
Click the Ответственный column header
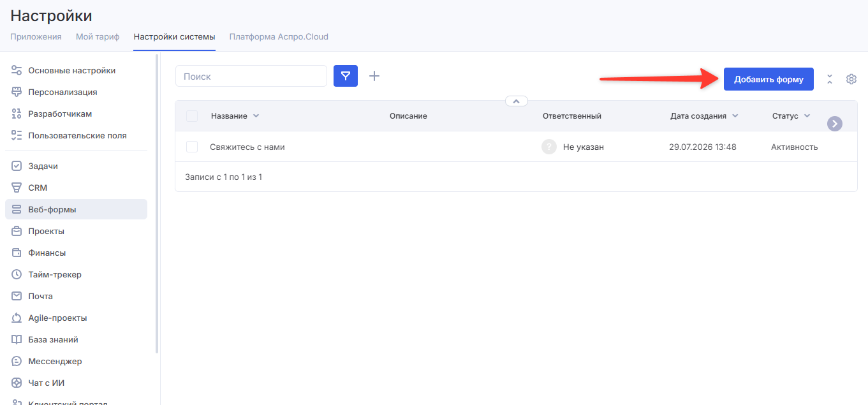(x=572, y=116)
